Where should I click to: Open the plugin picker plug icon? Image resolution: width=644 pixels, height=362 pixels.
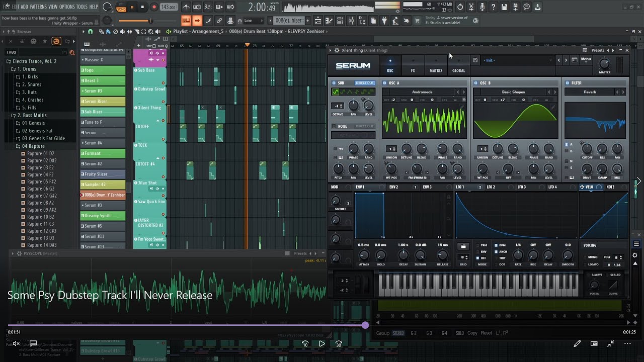click(384, 21)
